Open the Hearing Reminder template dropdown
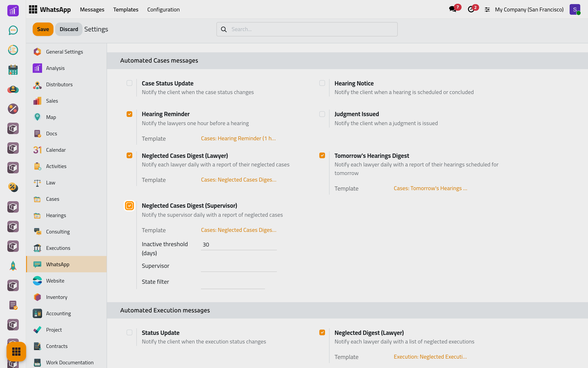This screenshot has height=368, width=588. (x=239, y=139)
